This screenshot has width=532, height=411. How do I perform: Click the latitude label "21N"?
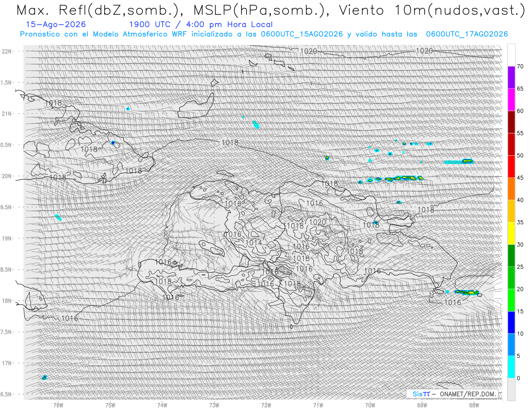pos(7,114)
